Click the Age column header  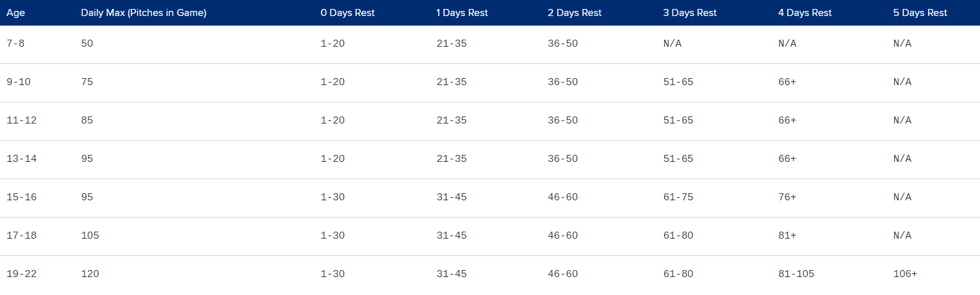(15, 13)
